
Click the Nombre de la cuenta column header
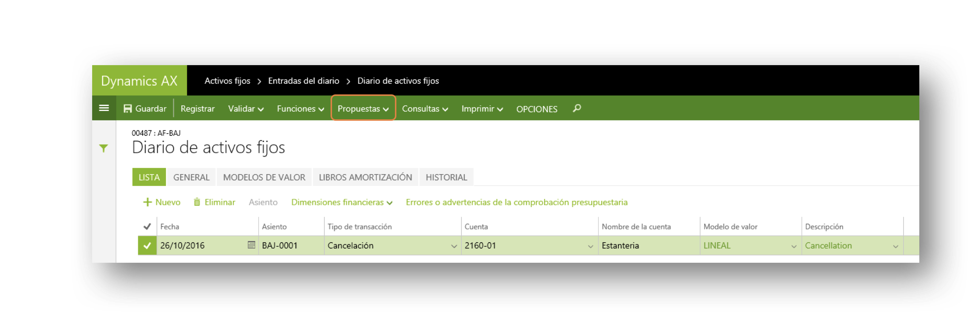(x=636, y=227)
